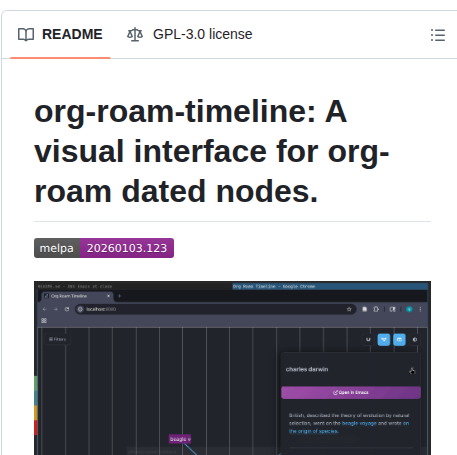The width and height of the screenshot is (457, 455).
Task: Open the melpa version badge
Action: [104, 248]
